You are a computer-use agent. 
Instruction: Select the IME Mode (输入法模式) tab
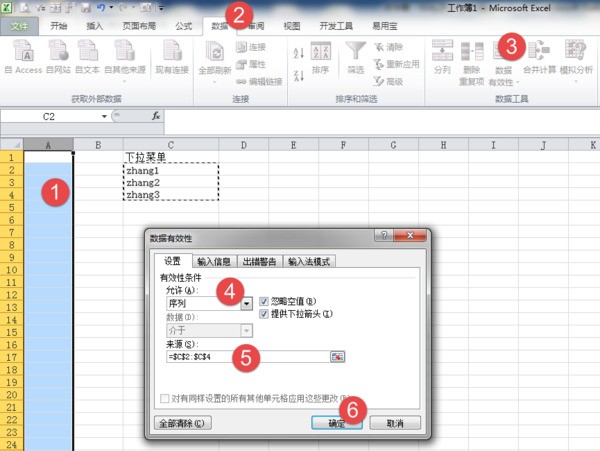309,262
